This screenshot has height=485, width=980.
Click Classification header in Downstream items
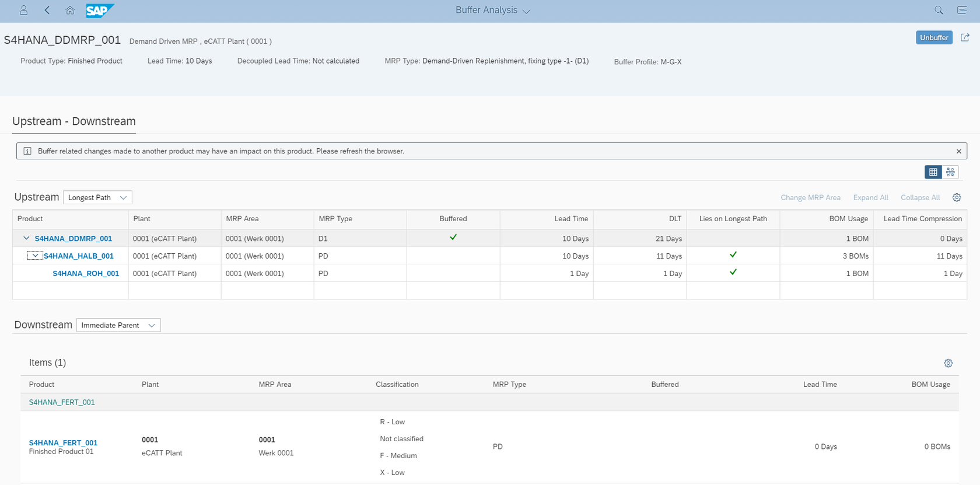(x=397, y=385)
